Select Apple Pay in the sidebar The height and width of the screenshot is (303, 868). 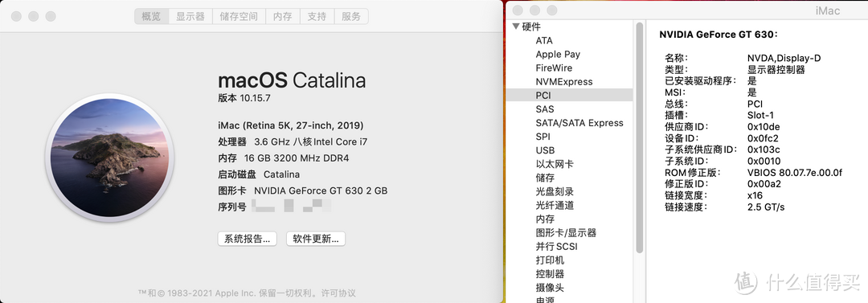pyautogui.click(x=558, y=55)
